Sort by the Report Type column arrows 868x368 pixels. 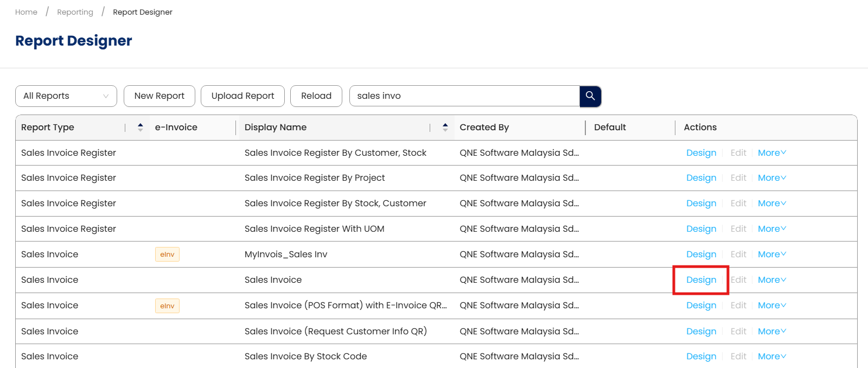pos(141,128)
